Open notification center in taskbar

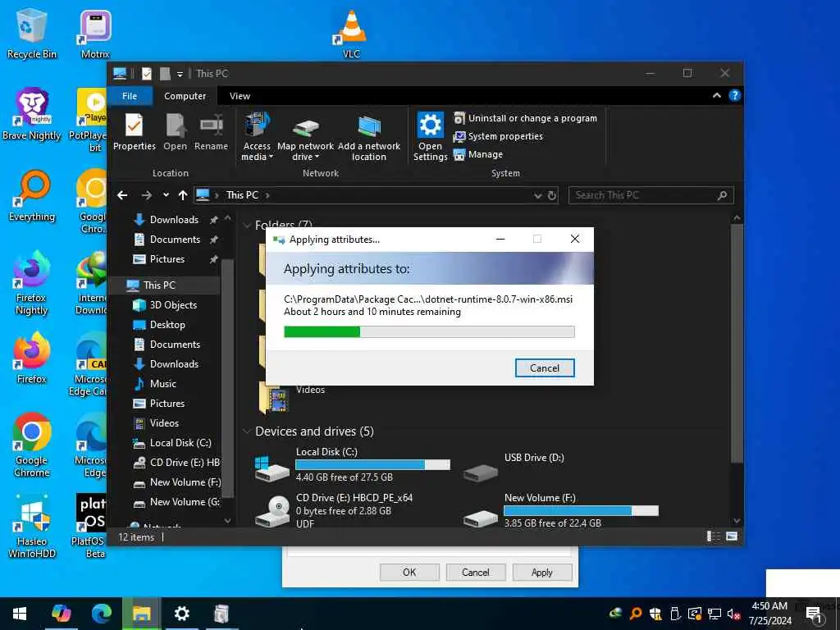pyautogui.click(x=813, y=614)
